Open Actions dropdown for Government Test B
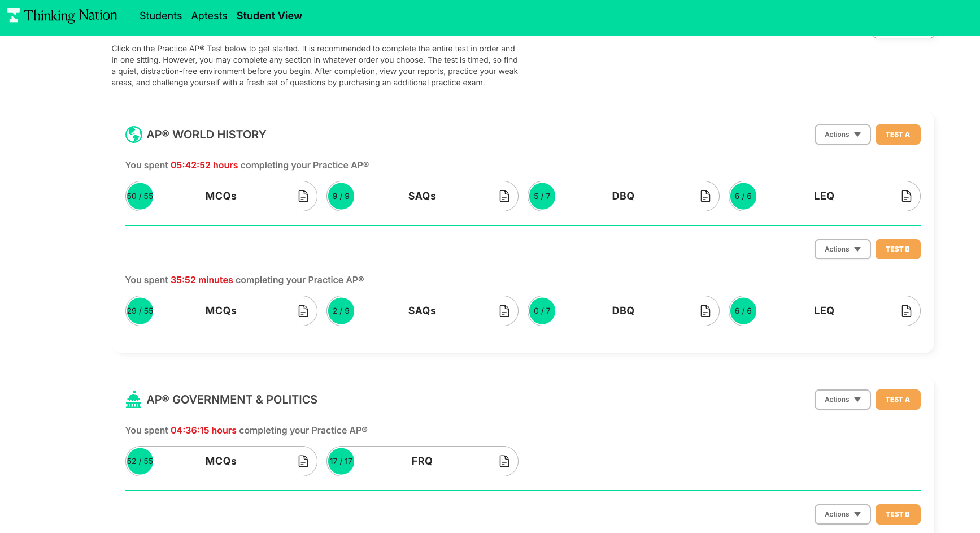The height and width of the screenshot is (533, 980). click(842, 514)
